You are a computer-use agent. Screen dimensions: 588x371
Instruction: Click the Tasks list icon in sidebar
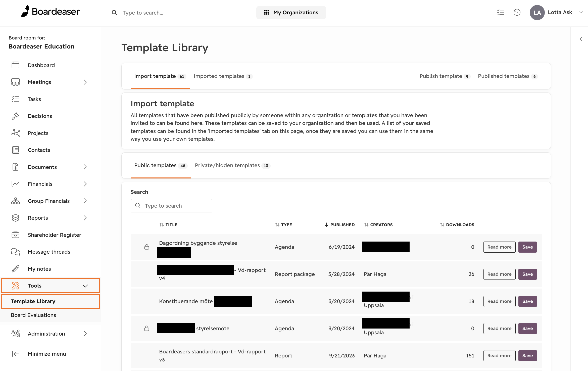tap(16, 99)
